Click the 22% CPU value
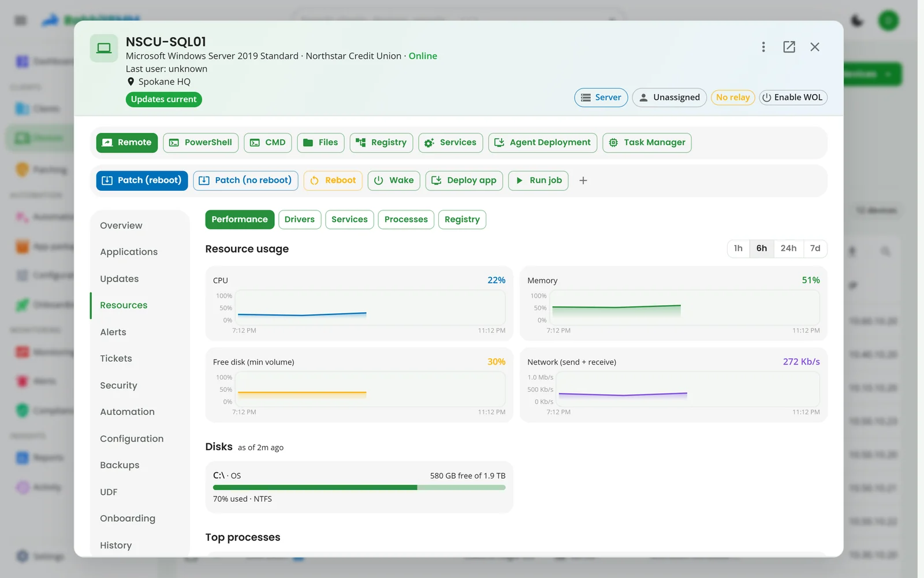The image size is (924, 578). coord(496,280)
